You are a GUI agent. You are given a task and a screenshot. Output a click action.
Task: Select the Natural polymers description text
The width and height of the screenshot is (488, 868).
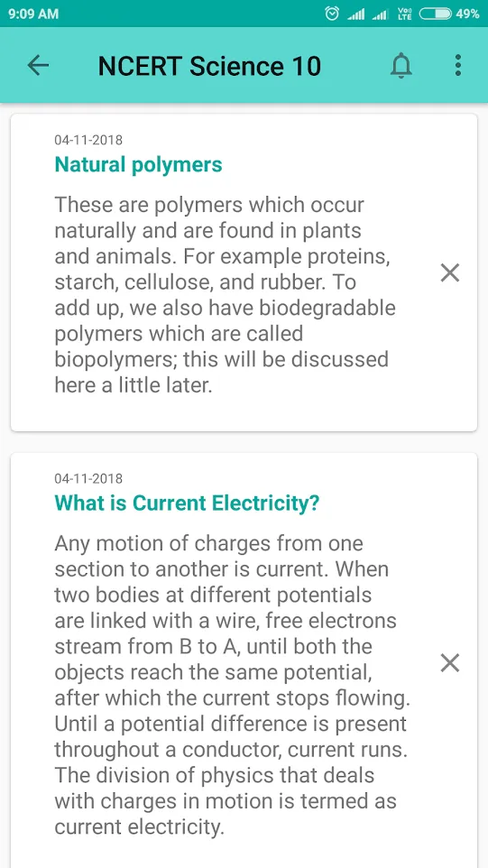click(x=226, y=295)
